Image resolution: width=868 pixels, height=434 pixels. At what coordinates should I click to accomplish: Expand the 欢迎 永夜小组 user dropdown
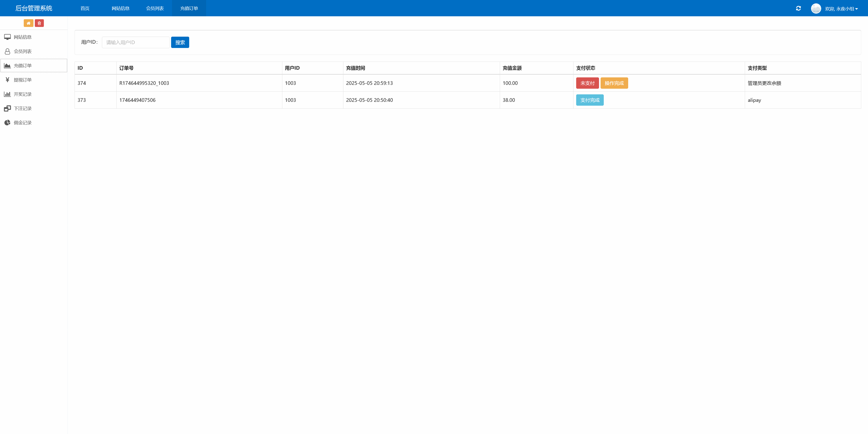coord(841,9)
